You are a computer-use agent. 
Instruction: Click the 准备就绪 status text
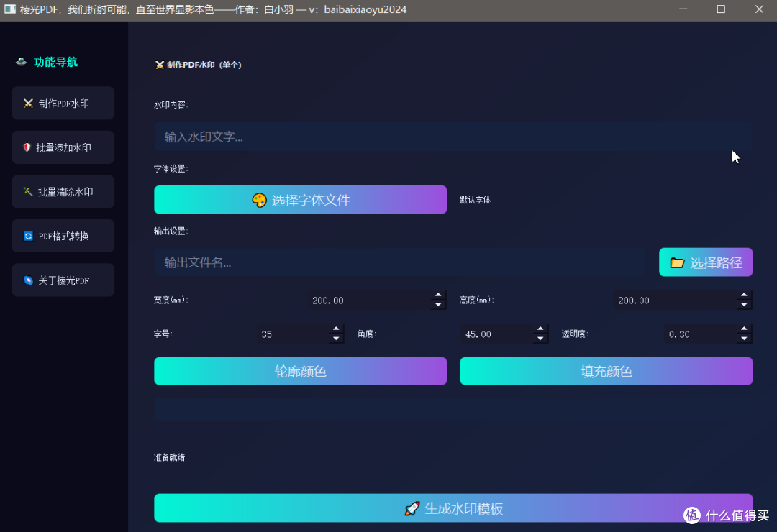tap(170, 457)
